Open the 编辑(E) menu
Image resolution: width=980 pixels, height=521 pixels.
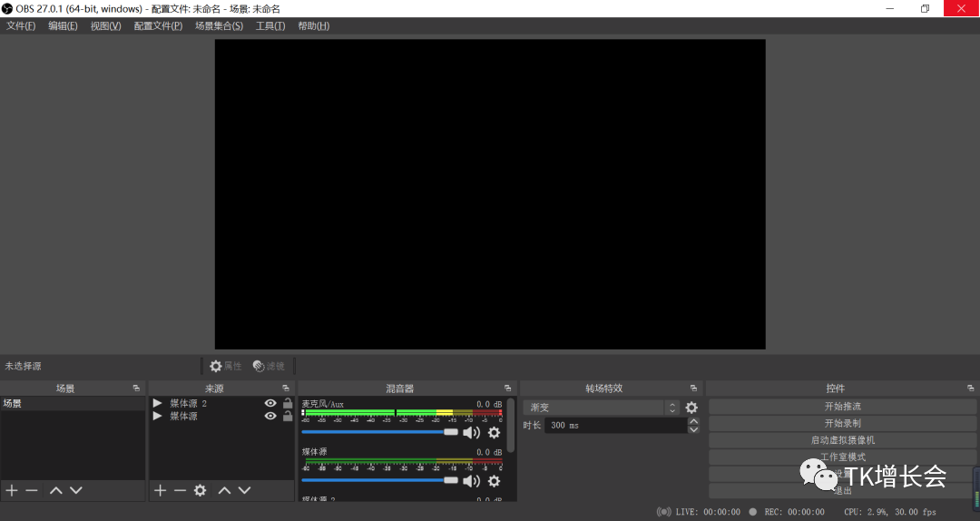pyautogui.click(x=64, y=25)
